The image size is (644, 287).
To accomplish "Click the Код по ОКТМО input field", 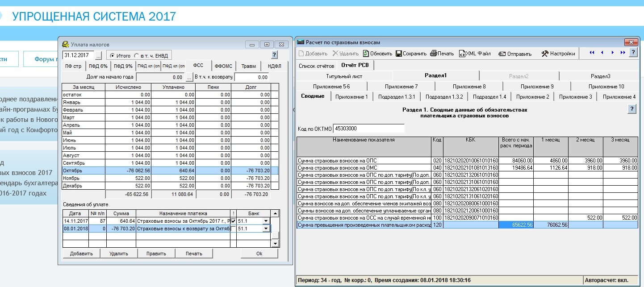I will pos(368,129).
